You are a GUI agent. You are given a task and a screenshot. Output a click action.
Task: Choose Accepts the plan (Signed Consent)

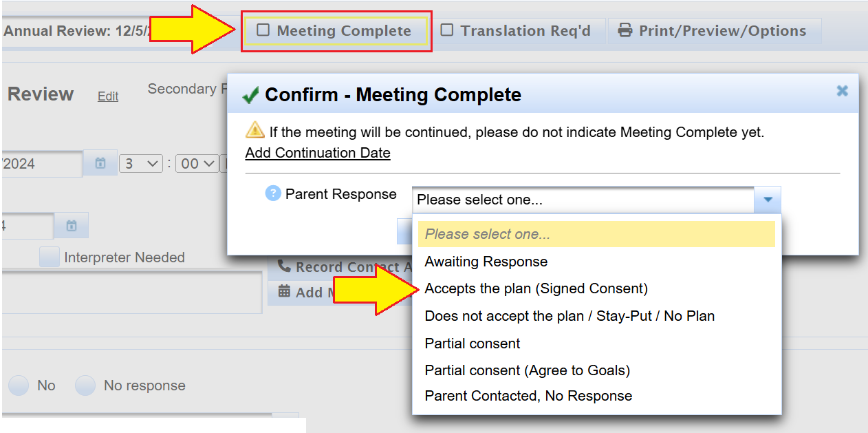click(536, 288)
